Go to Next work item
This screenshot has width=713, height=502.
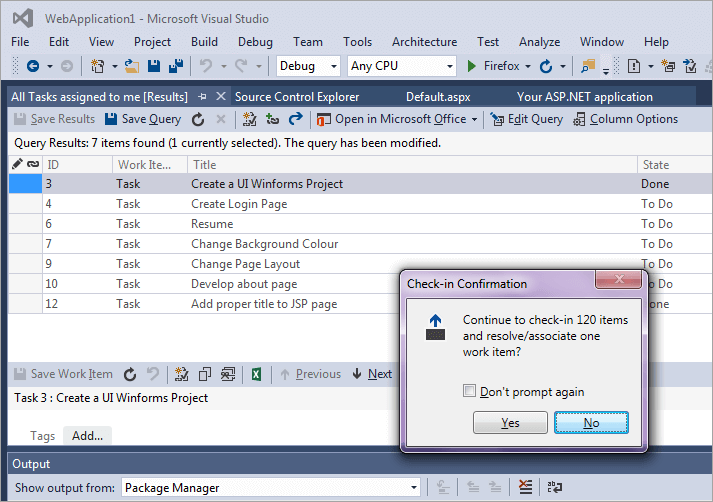(x=372, y=374)
